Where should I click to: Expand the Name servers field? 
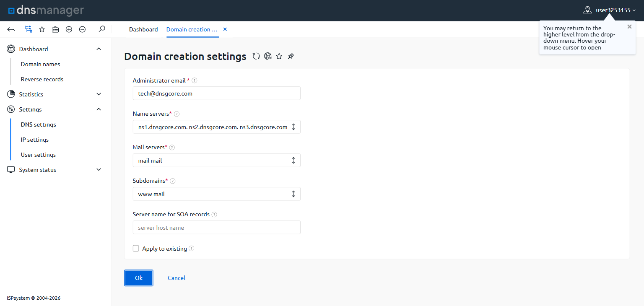coord(293,127)
